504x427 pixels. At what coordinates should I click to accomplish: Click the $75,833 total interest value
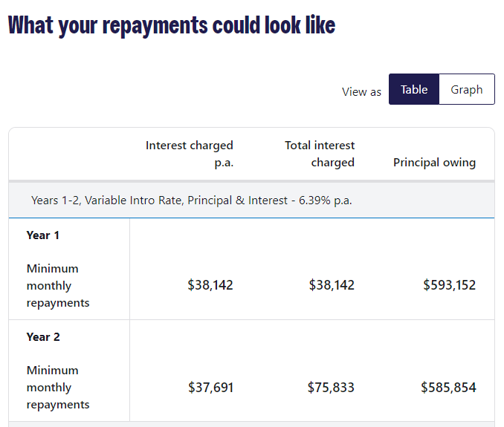pos(331,387)
